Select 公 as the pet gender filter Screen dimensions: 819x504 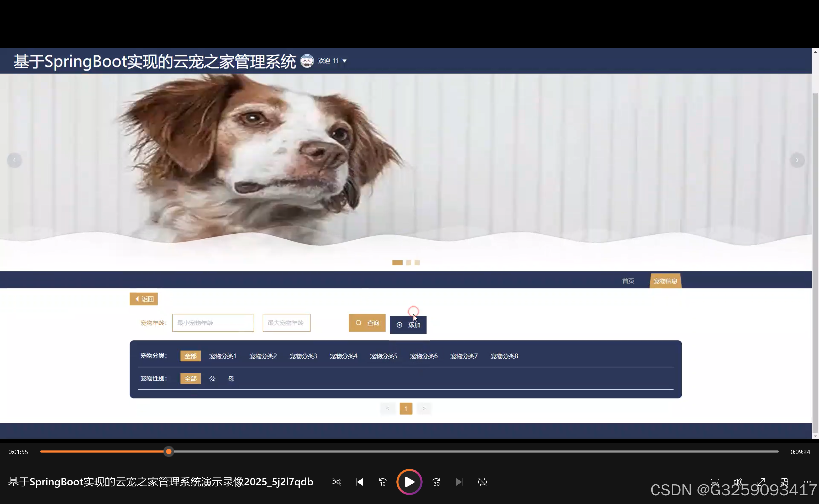click(x=212, y=379)
